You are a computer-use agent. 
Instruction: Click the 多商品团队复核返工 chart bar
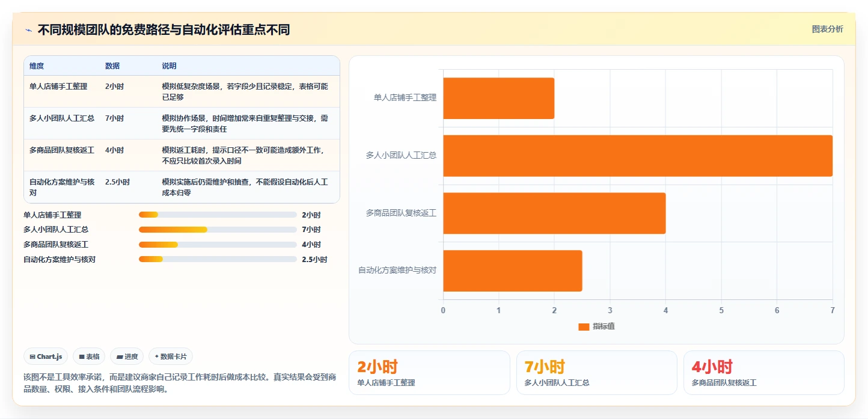coord(554,213)
